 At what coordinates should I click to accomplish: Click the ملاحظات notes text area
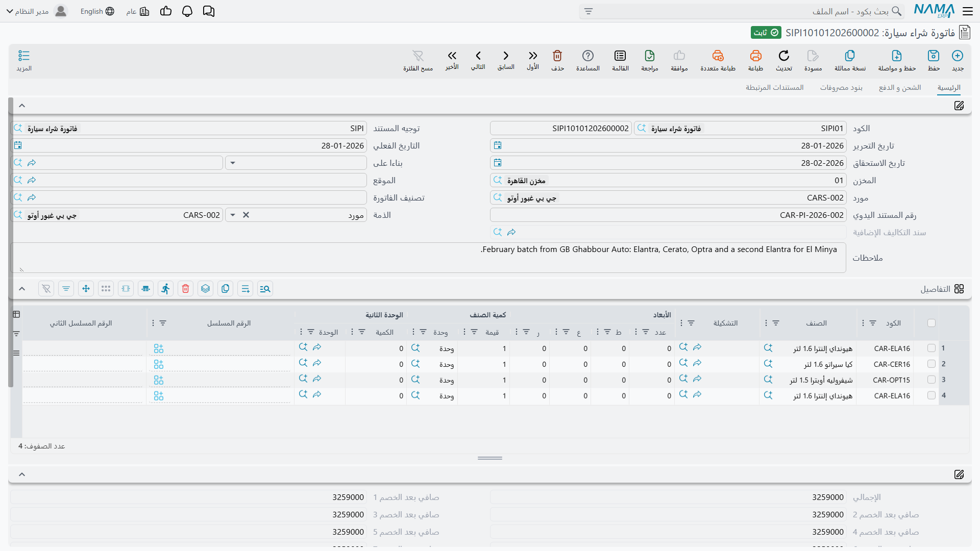click(428, 258)
